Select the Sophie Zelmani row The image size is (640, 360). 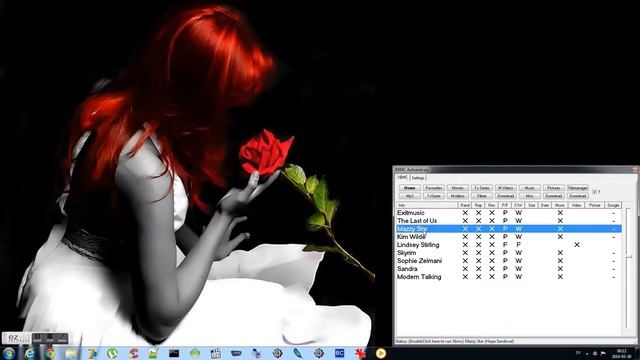pyautogui.click(x=509, y=261)
